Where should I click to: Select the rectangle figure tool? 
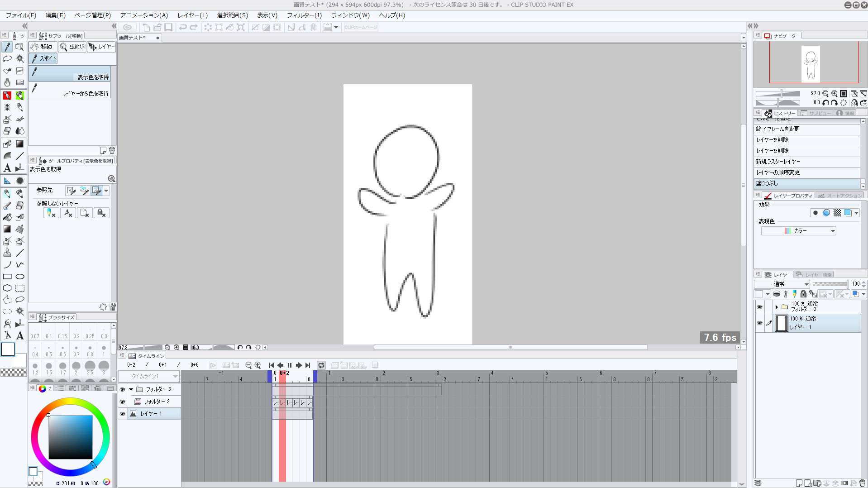[7, 277]
